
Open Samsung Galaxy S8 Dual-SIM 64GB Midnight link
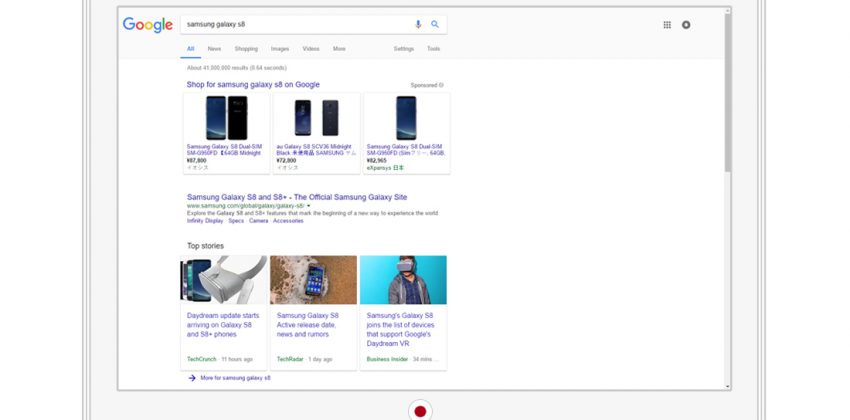pyautogui.click(x=224, y=150)
